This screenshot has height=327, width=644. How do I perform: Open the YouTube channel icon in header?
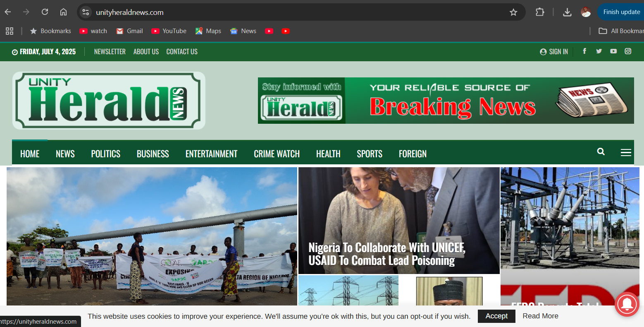coord(613,51)
